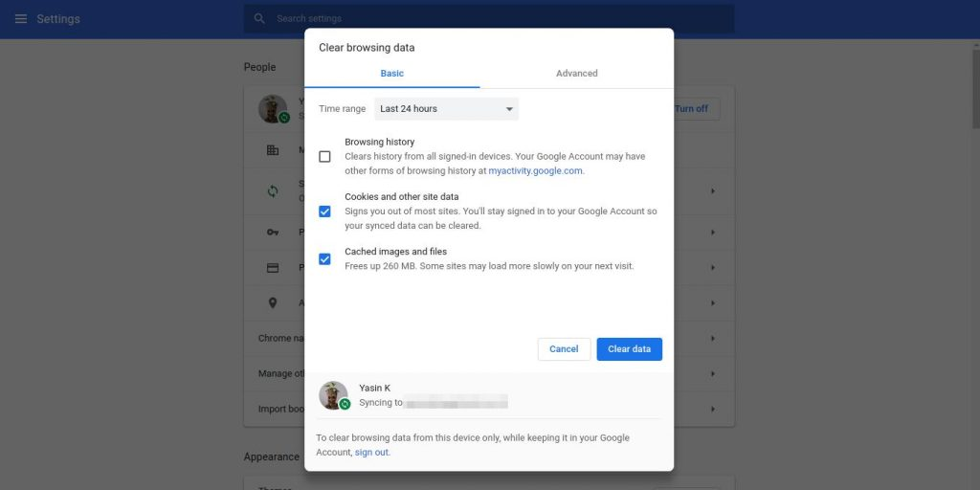Screen dimensions: 980x490
Task: Check the Browsing history checkbox
Action: click(x=324, y=156)
